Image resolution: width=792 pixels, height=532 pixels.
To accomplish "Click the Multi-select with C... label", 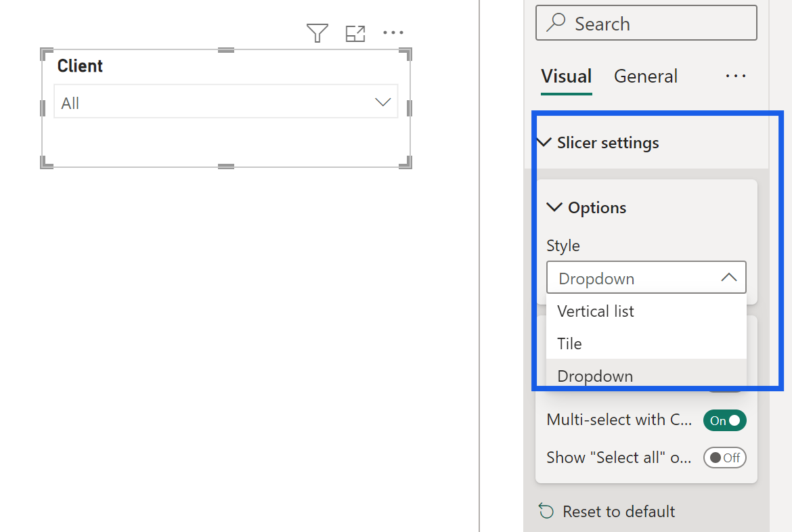I will (x=619, y=420).
